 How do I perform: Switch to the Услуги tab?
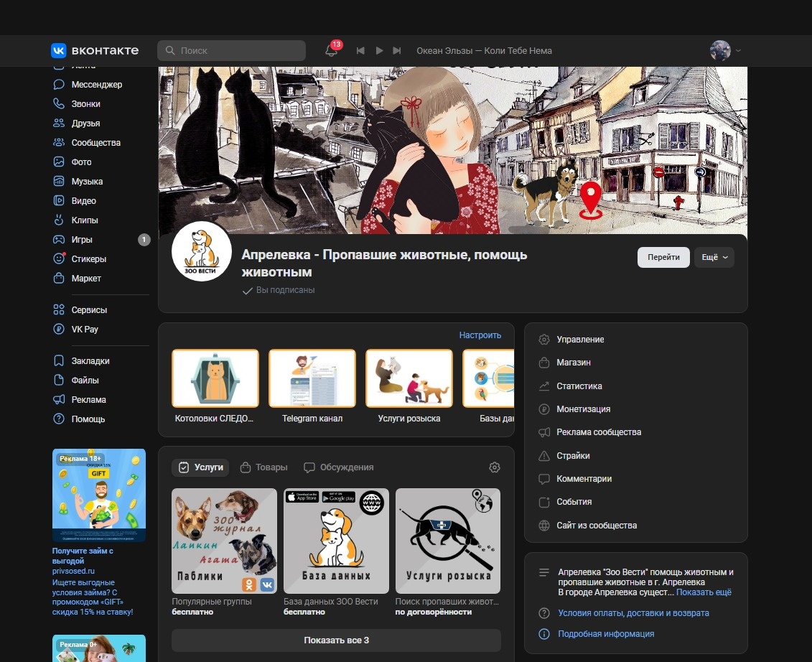(200, 467)
